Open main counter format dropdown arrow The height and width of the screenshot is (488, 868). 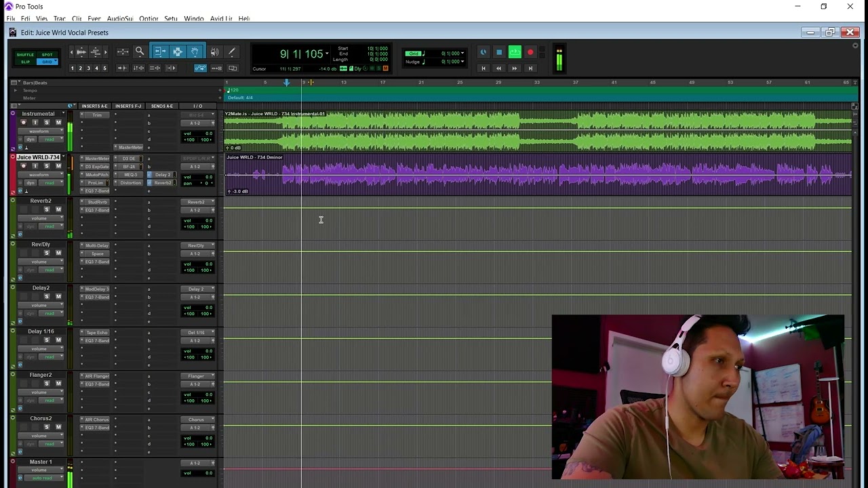(327, 54)
